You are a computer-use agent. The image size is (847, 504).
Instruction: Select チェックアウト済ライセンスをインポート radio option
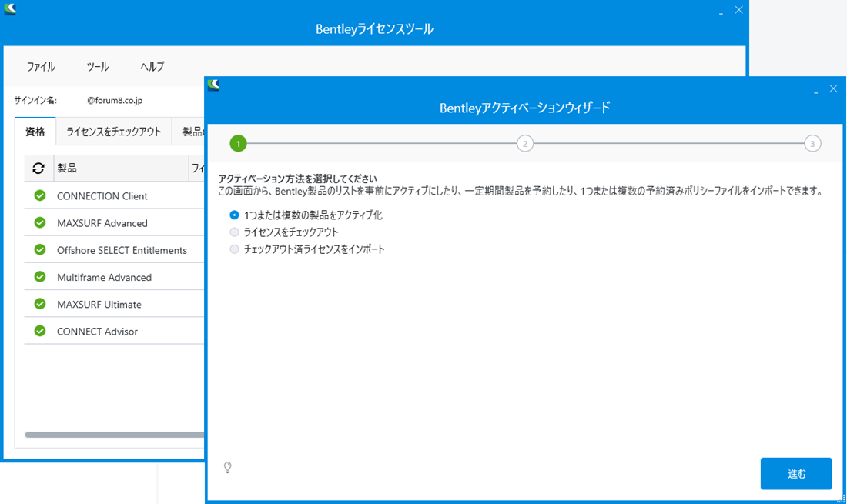coord(234,249)
